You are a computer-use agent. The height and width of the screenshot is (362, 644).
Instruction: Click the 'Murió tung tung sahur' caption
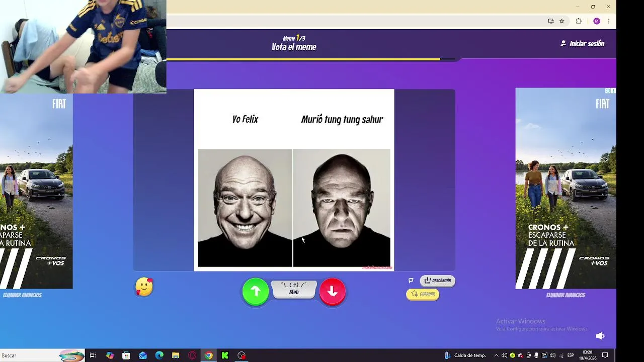coord(342,119)
